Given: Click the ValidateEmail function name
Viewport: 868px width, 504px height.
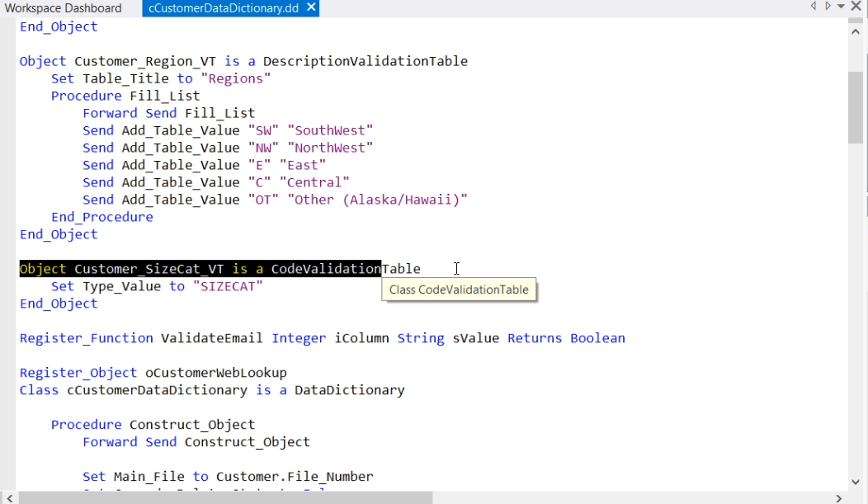Looking at the screenshot, I should click(212, 338).
